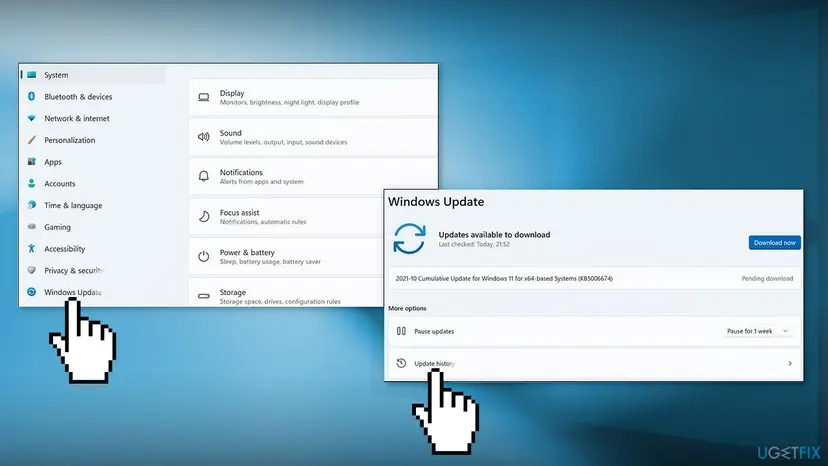
Task: Click the Windows Update sidebar icon
Action: pyautogui.click(x=32, y=292)
